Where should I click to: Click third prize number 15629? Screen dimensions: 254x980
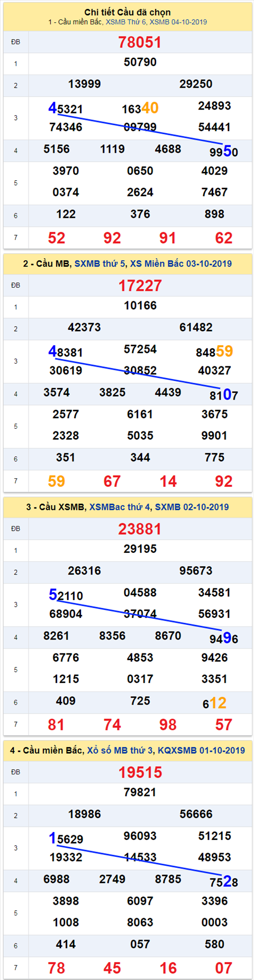66,838
